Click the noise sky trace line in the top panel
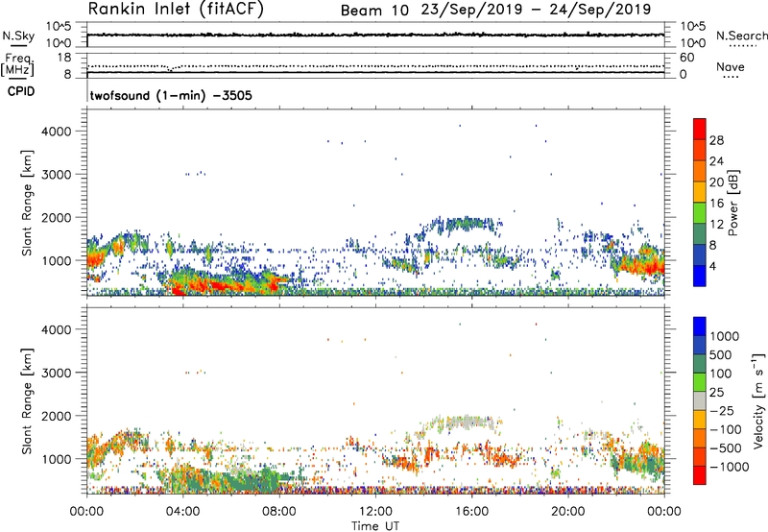 pos(375,35)
